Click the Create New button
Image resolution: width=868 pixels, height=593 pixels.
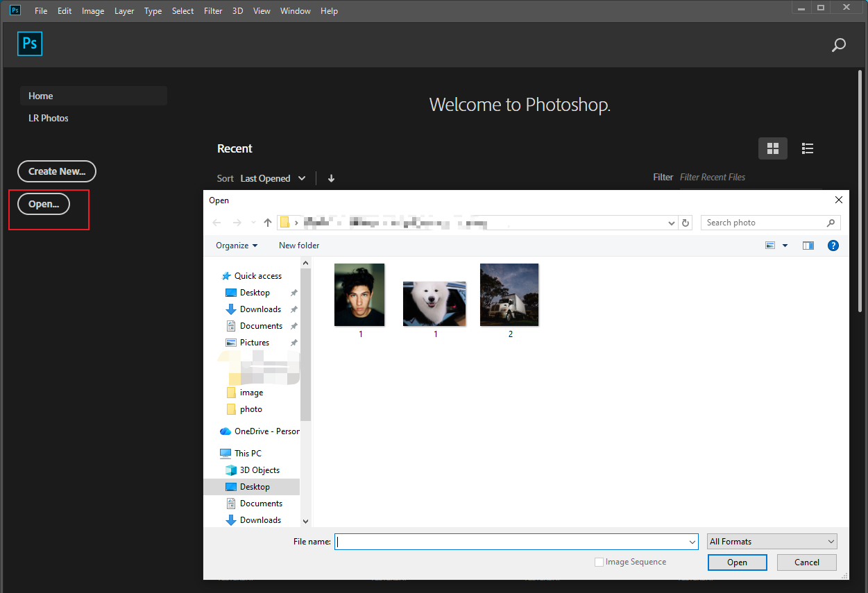point(56,171)
